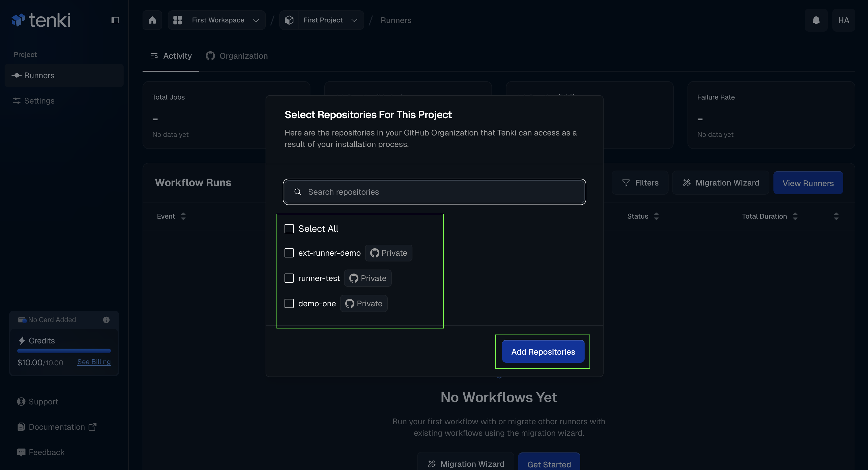868x470 pixels.
Task: Click the Documentation file icon
Action: [21, 427]
